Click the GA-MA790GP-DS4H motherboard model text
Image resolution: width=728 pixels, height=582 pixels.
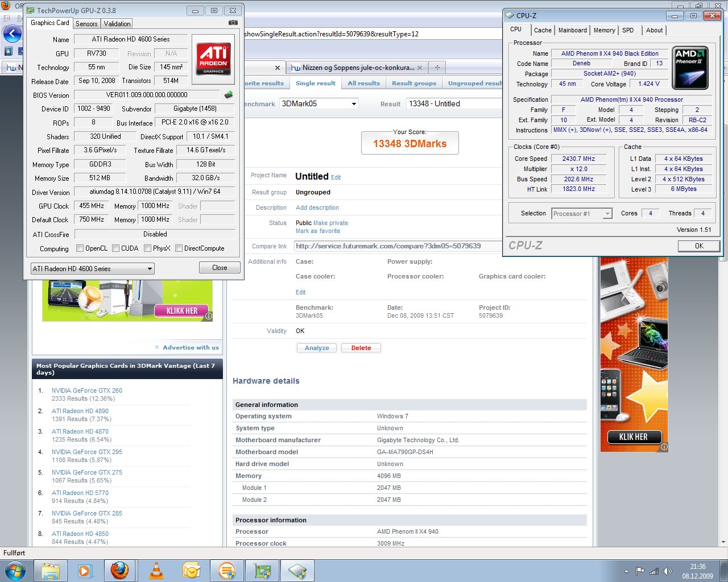point(405,452)
